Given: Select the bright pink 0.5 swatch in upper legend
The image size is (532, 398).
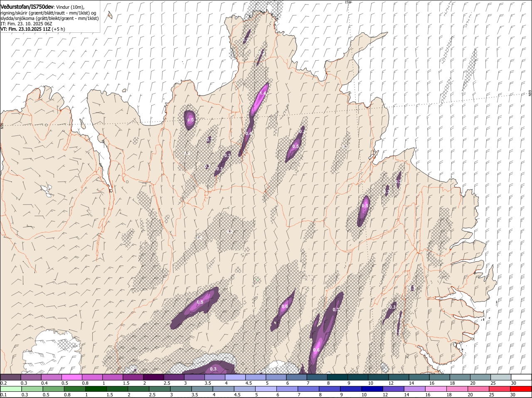Looking at the screenshot, I should pos(72,377).
